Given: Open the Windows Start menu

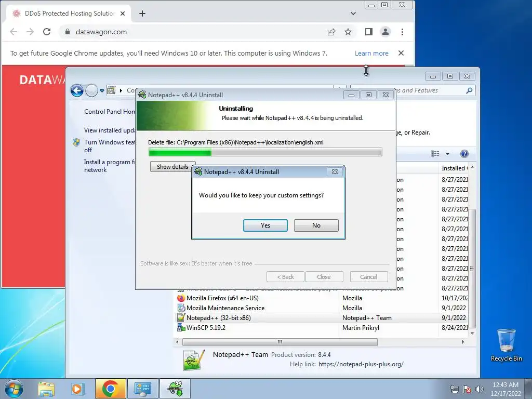Looking at the screenshot, I should (x=14, y=389).
